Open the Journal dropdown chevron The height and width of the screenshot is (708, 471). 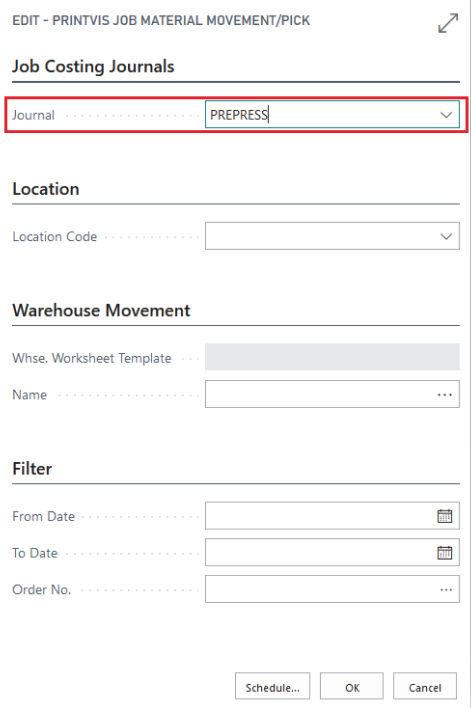(446, 115)
